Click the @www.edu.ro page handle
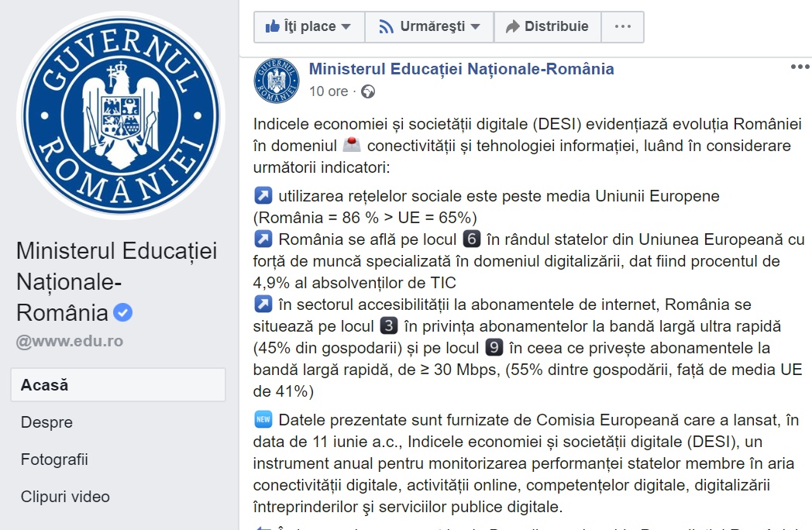812x530 pixels. coord(70,342)
